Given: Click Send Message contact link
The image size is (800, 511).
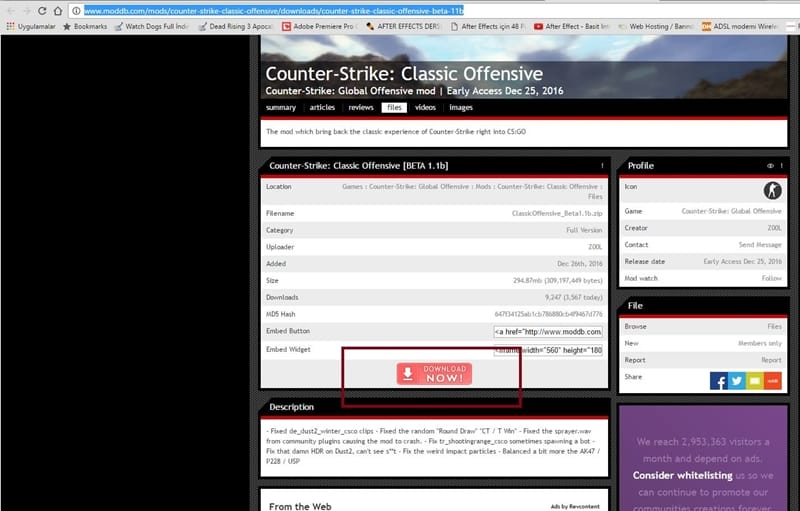Looking at the screenshot, I should point(760,244).
